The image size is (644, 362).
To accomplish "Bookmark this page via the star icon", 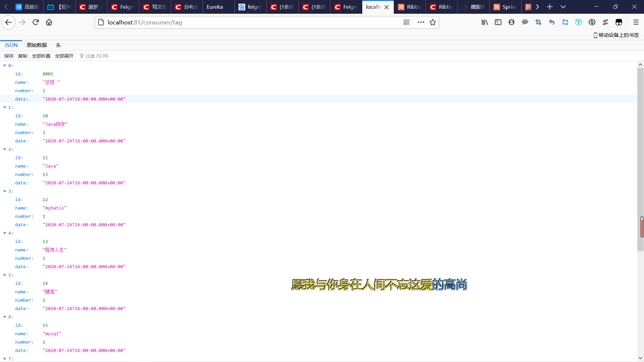I will pos(432,22).
